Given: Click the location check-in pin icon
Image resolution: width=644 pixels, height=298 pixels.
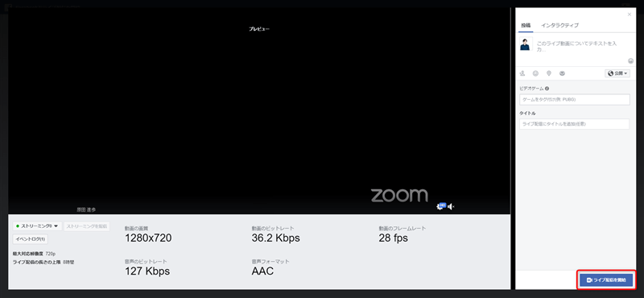Looking at the screenshot, I should coord(549,73).
